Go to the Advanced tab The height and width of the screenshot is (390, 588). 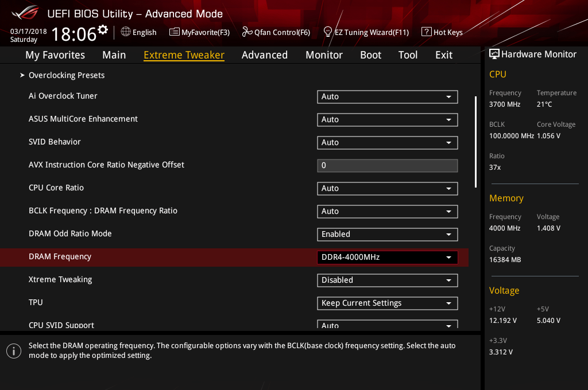(x=265, y=55)
